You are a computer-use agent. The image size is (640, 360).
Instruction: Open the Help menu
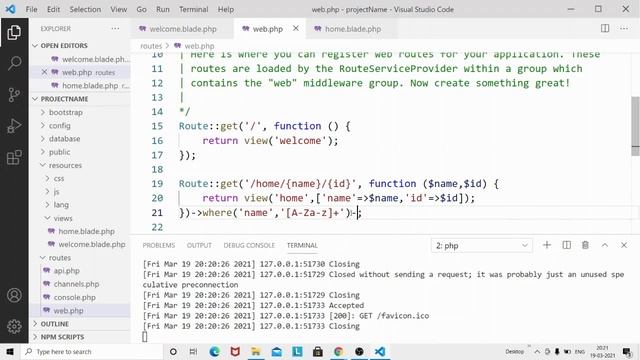click(x=225, y=9)
